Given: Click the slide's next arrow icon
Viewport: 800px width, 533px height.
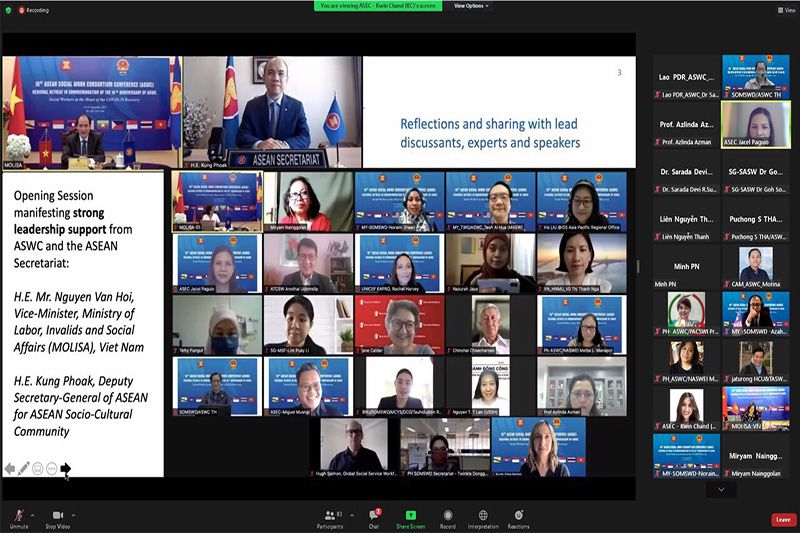Looking at the screenshot, I should point(66,468).
